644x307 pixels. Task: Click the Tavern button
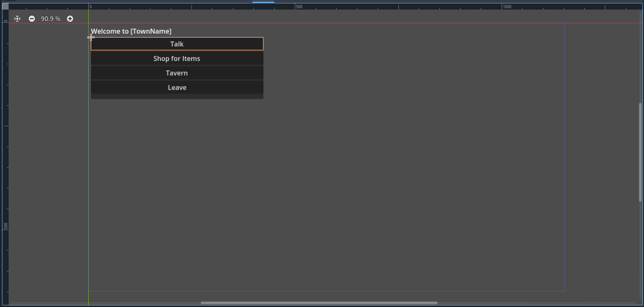tap(177, 73)
